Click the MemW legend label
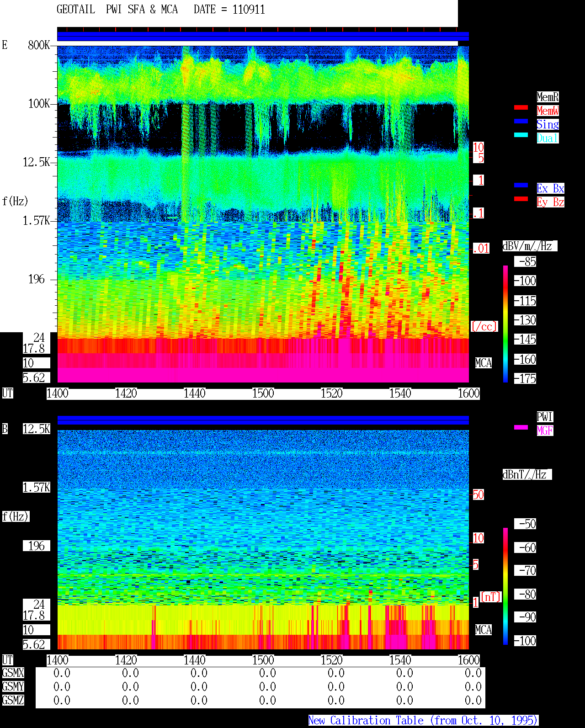 pos(548,111)
